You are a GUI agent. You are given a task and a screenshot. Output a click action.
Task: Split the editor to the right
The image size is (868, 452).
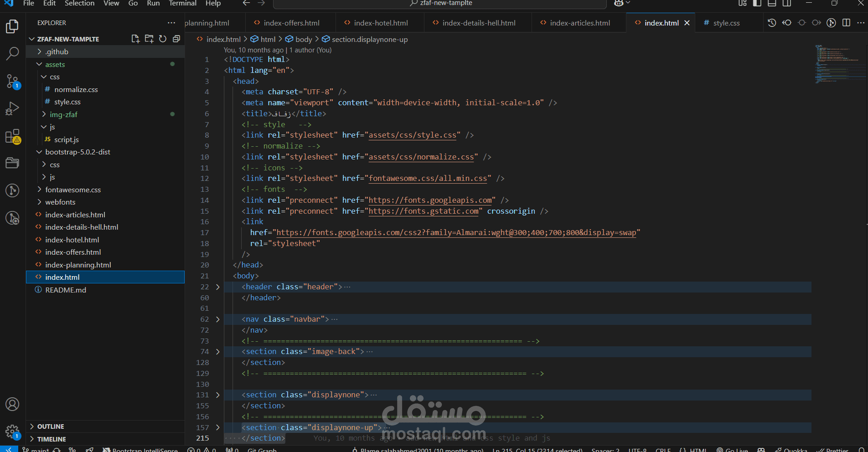click(x=847, y=23)
